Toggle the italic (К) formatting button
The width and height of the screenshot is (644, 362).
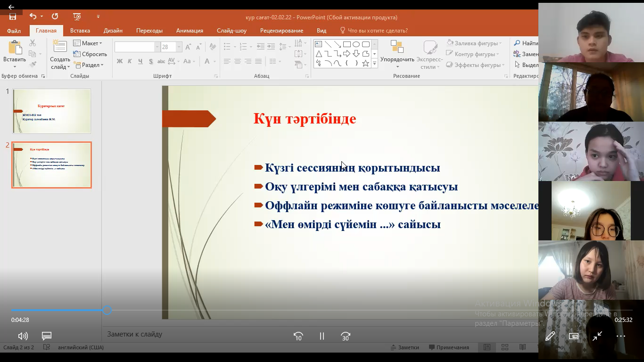coord(130,61)
